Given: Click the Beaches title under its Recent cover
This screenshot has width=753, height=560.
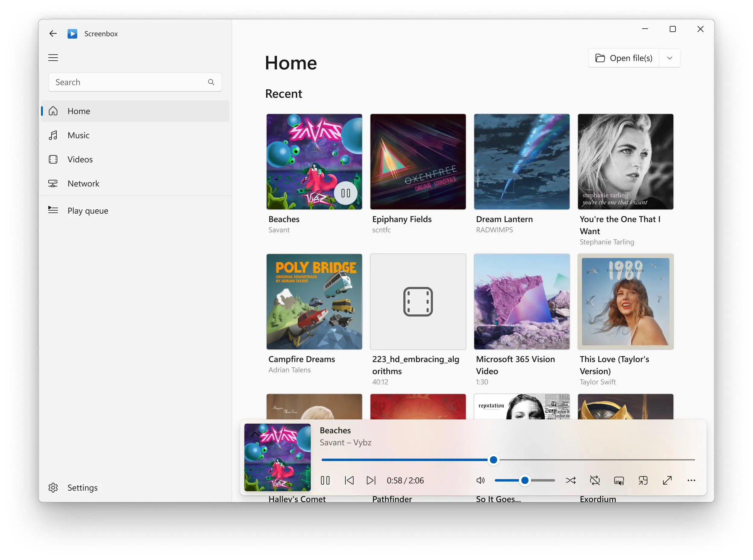Looking at the screenshot, I should coord(284,219).
